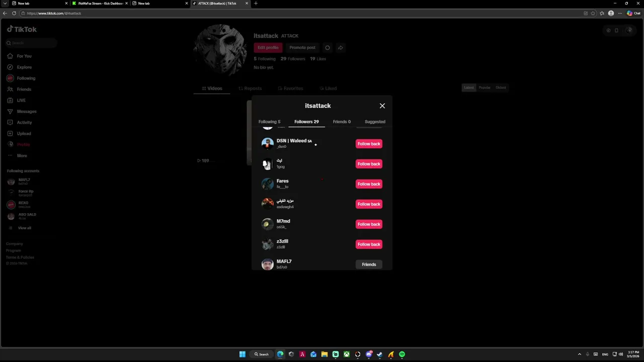Follow back DSN | Waleed
The height and width of the screenshot is (362, 644).
[369, 144]
